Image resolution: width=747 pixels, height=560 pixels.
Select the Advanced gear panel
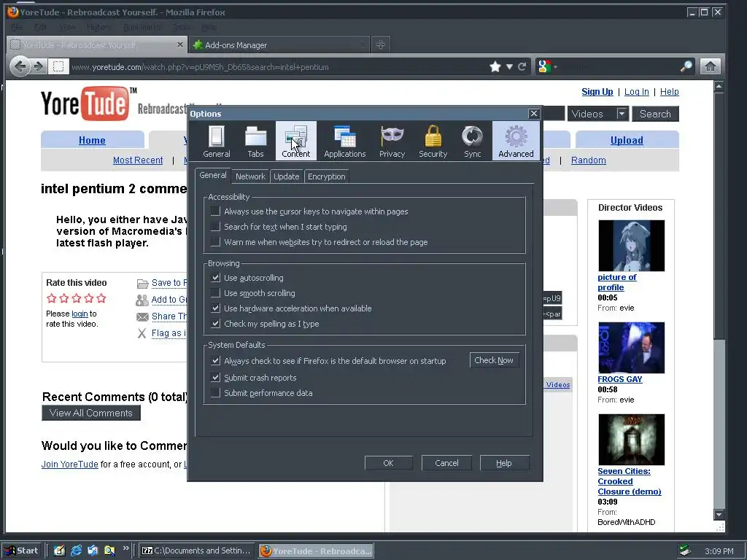click(516, 141)
